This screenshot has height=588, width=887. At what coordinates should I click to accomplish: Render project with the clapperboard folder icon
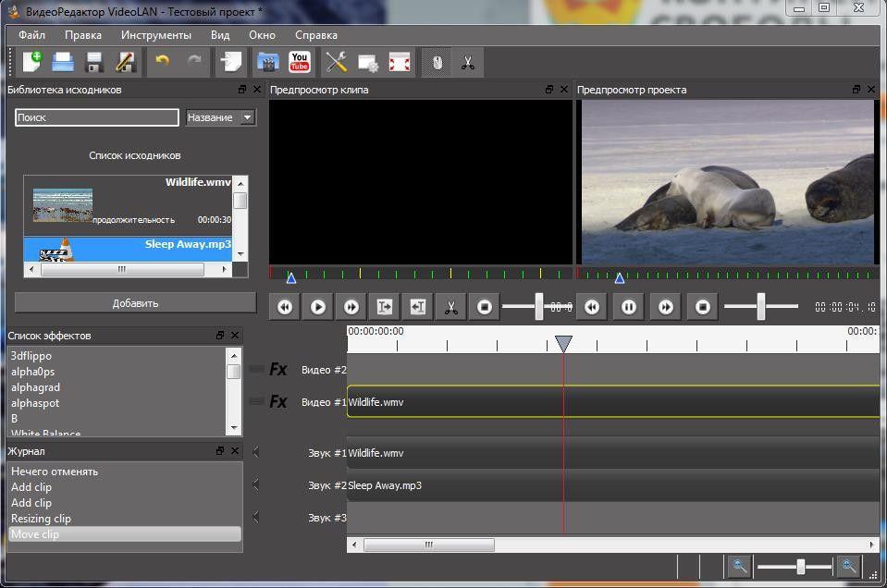(268, 62)
